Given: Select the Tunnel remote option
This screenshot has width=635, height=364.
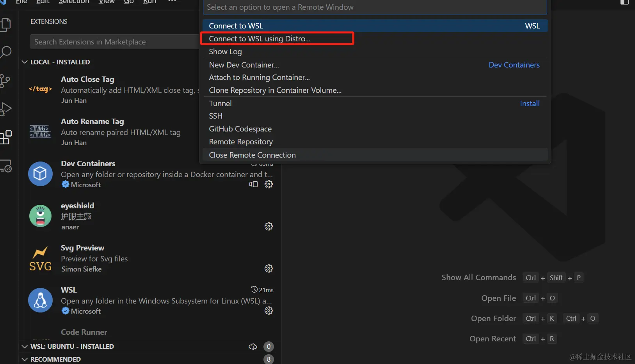Looking at the screenshot, I should [x=375, y=103].
